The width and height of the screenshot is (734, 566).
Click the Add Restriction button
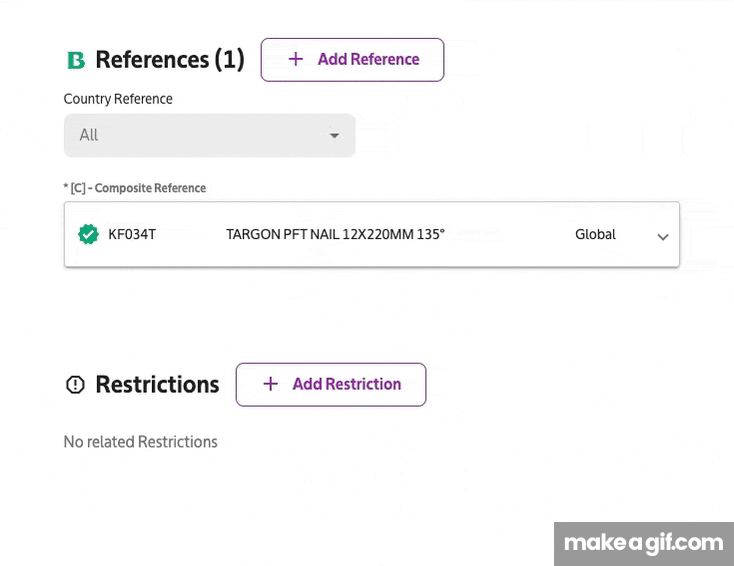(331, 384)
